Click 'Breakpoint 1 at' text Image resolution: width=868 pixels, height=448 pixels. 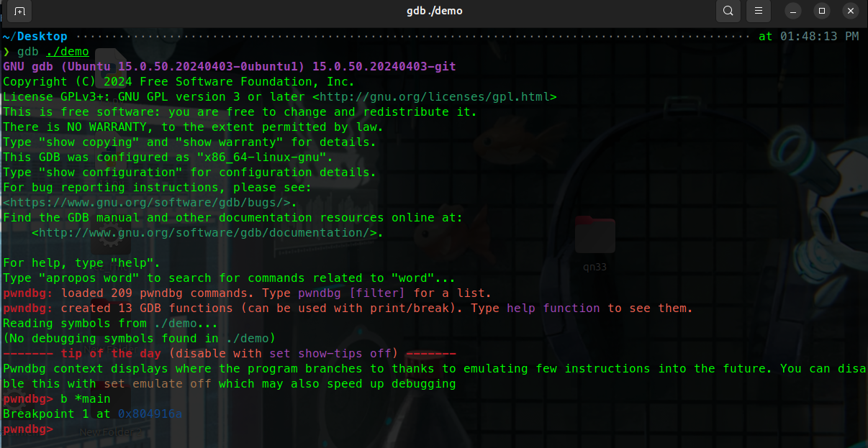(57, 413)
